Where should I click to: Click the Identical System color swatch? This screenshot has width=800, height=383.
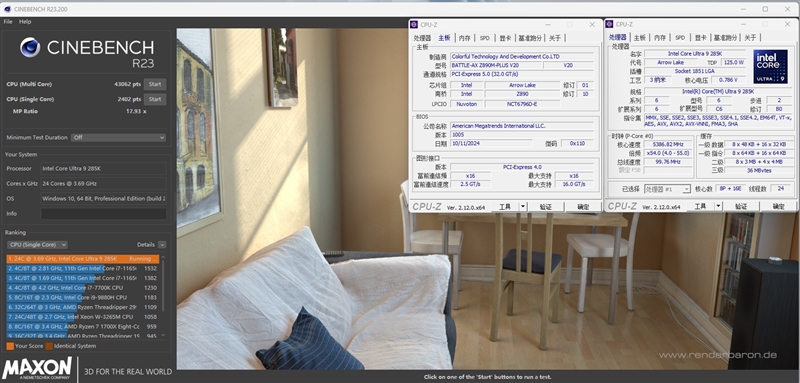pyautogui.click(x=48, y=346)
